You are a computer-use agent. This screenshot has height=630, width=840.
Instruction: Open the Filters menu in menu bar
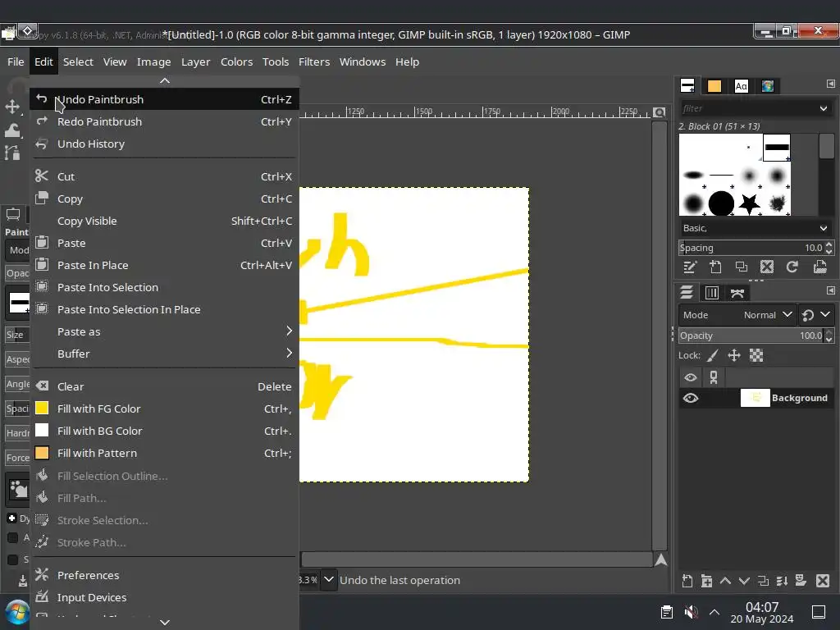314,62
